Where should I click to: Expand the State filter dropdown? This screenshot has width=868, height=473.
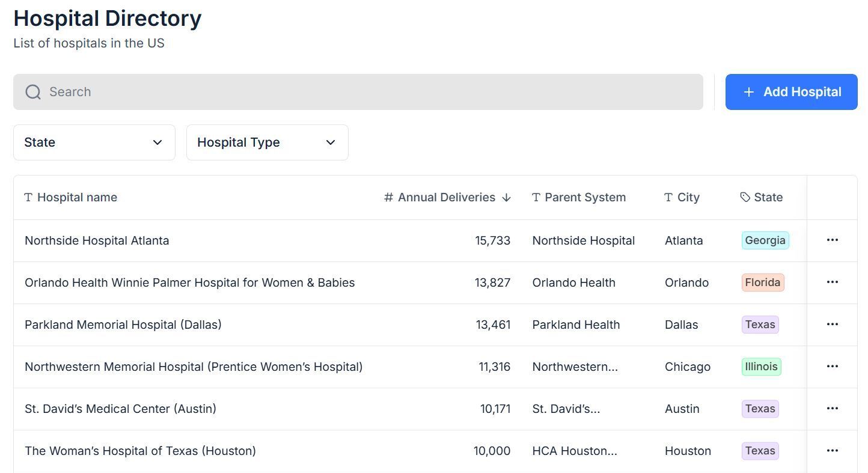(94, 142)
